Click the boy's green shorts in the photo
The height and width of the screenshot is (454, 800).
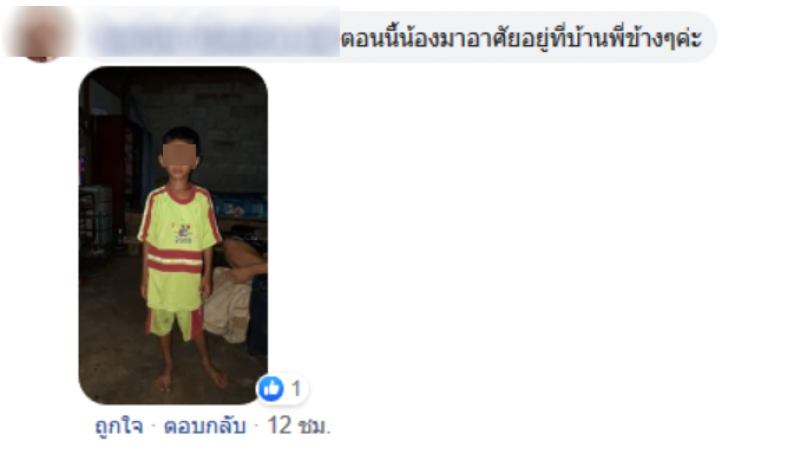[173, 322]
